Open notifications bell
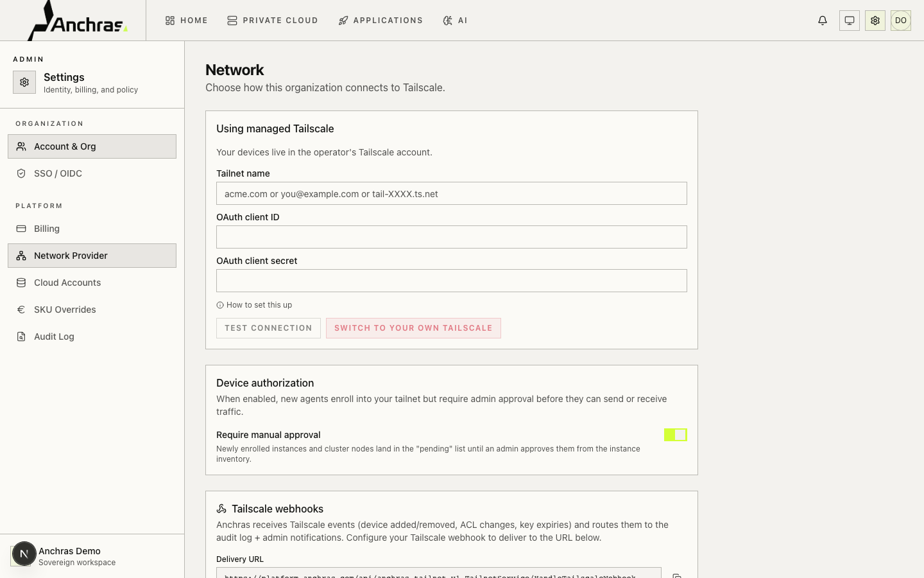Viewport: 924px width, 578px height. (x=823, y=21)
